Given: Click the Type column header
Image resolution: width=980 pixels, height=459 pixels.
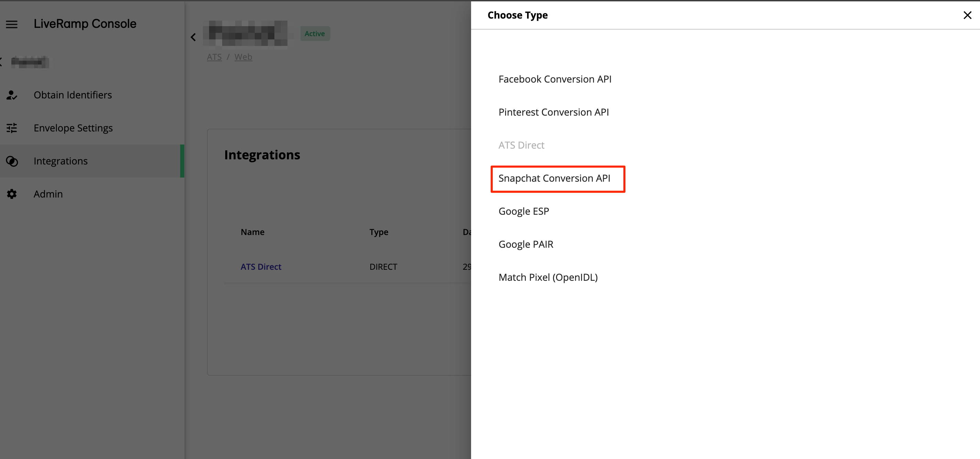Looking at the screenshot, I should tap(379, 232).
